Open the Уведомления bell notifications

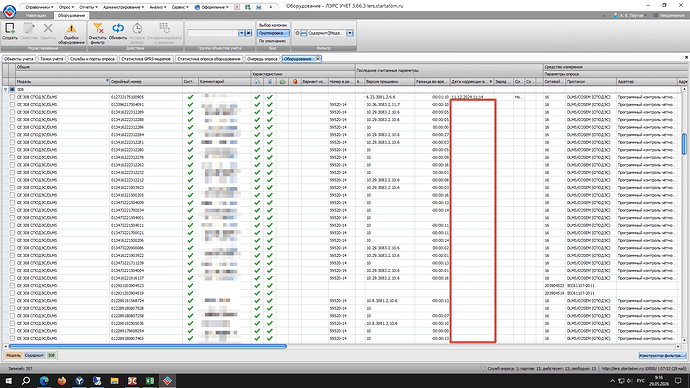[x=668, y=15]
